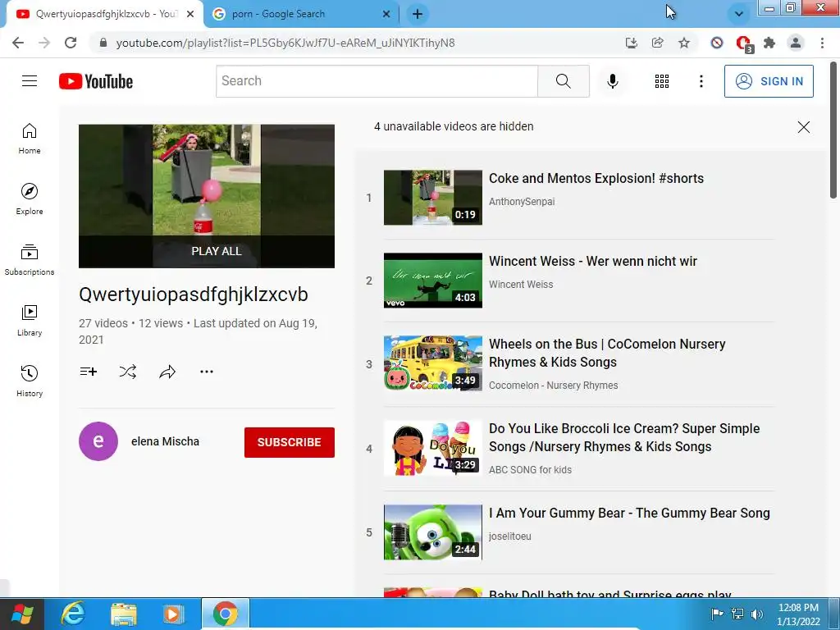Switch to the porn - Google Search tab
Image resolution: width=840 pixels, height=630 pixels.
click(x=301, y=15)
